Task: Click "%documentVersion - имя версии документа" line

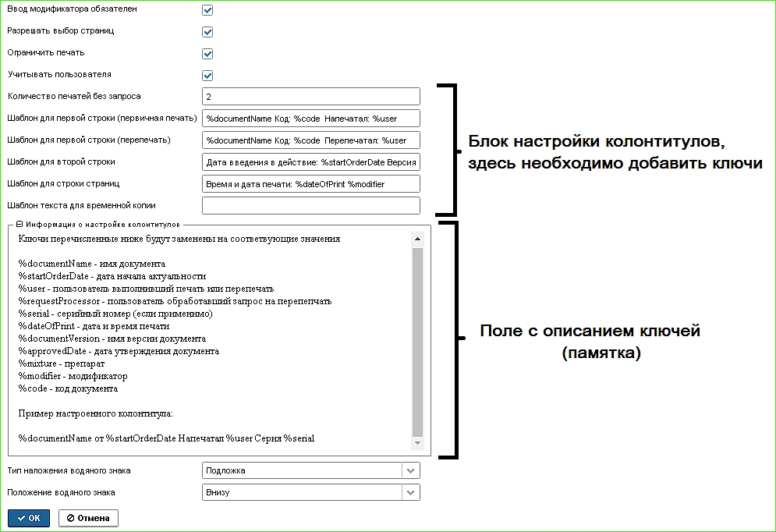Action: [112, 339]
